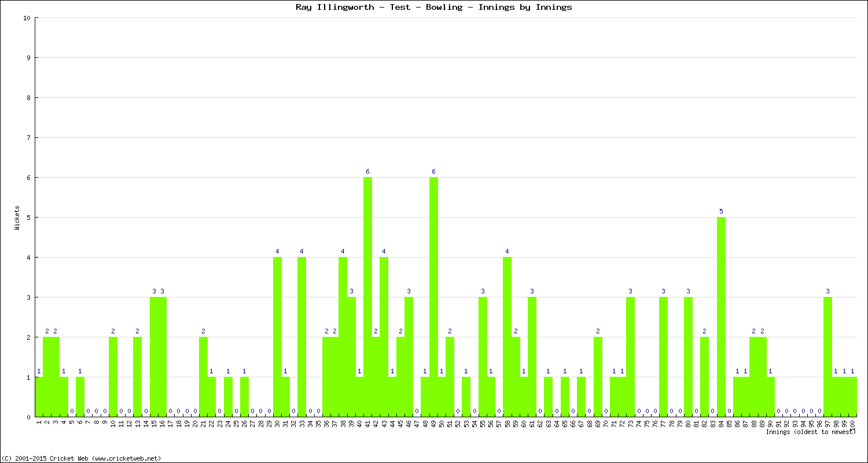This screenshot has width=868, height=463.
Task: Click the 5-wicket bar for innings 84
Action: (721, 317)
